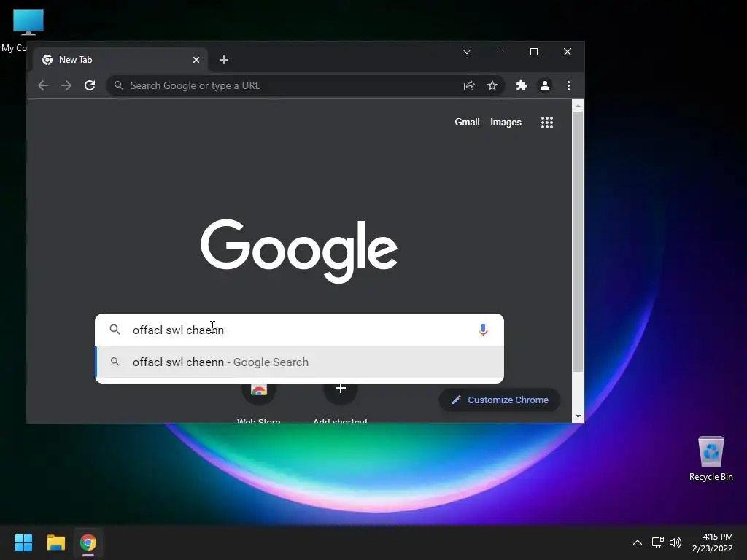Image resolution: width=747 pixels, height=560 pixels.
Task: Click the Customize Chrome button
Action: click(x=499, y=400)
